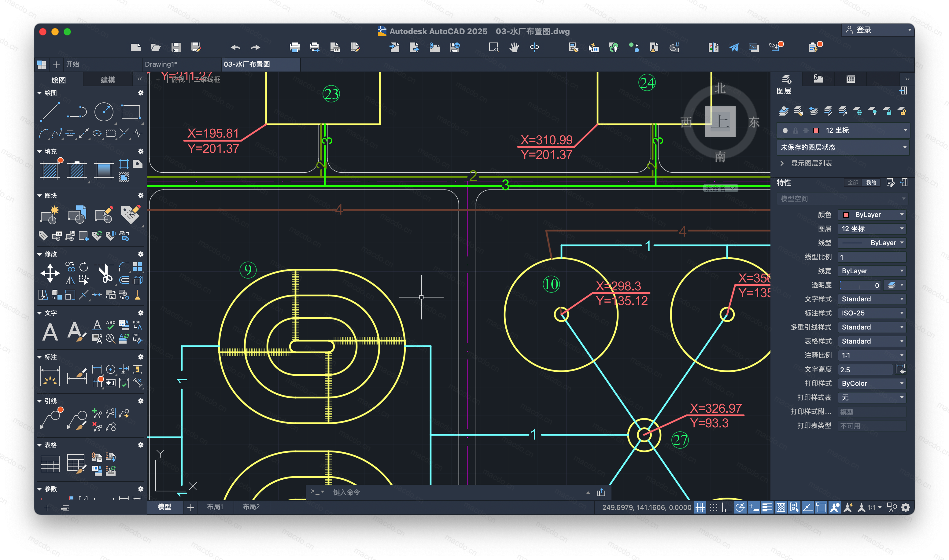The image size is (949, 560).
Task: Click the 颜色 red color swatch
Action: coord(846,215)
